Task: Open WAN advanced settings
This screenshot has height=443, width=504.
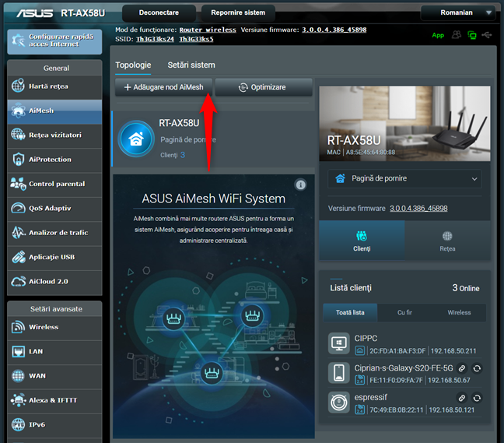Action: pyautogui.click(x=54, y=376)
